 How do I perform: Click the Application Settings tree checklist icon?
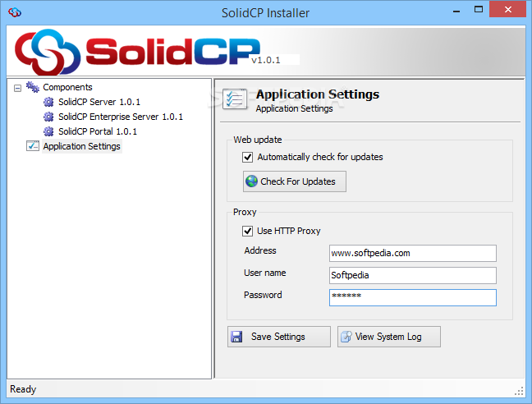pyautogui.click(x=33, y=146)
